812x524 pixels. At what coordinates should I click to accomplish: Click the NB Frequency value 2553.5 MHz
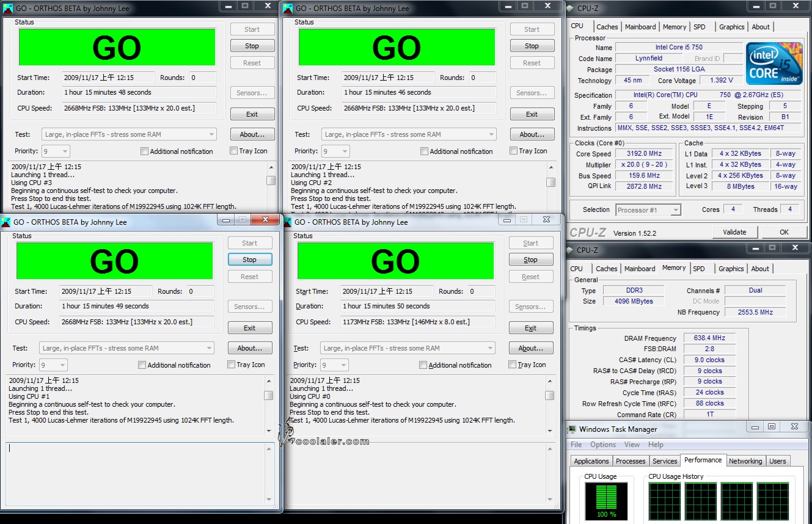pyautogui.click(x=755, y=313)
